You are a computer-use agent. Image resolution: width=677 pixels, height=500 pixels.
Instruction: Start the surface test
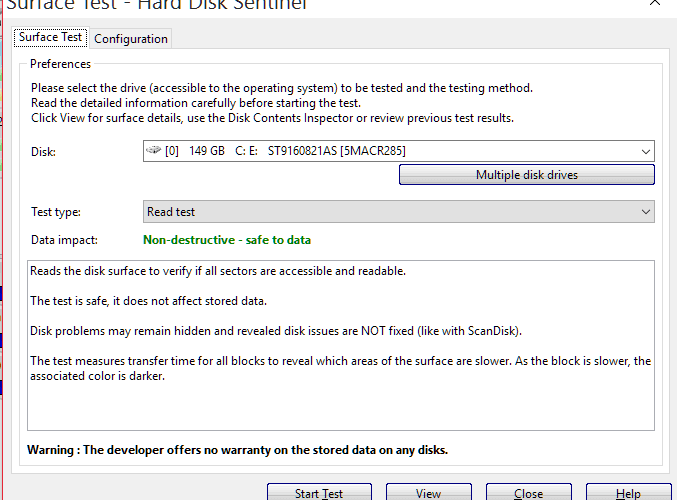319,493
